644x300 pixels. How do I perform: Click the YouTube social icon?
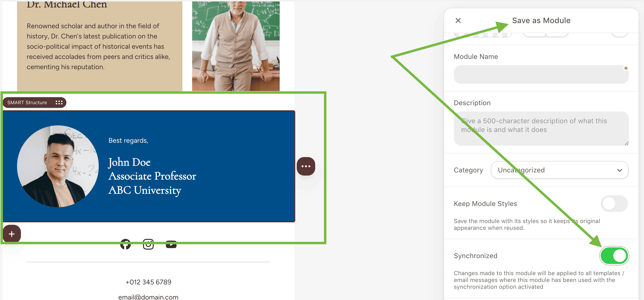171,244
